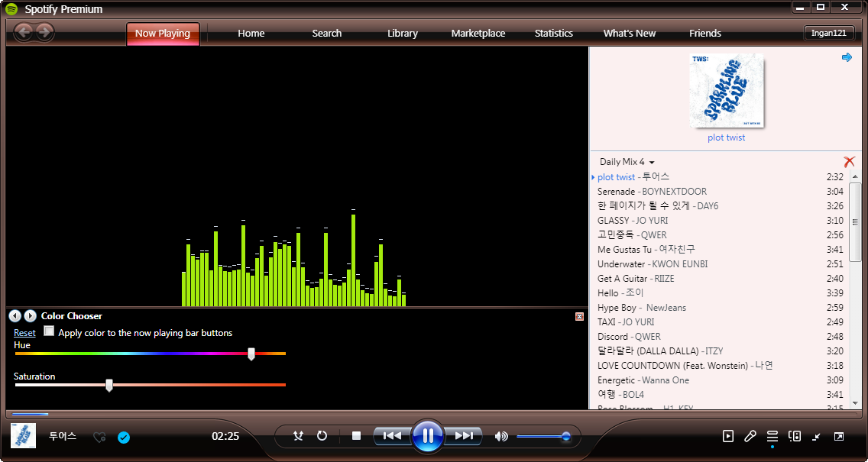Open the Daily Mix 4 dropdown
The width and height of the screenshot is (868, 462).
pos(627,162)
